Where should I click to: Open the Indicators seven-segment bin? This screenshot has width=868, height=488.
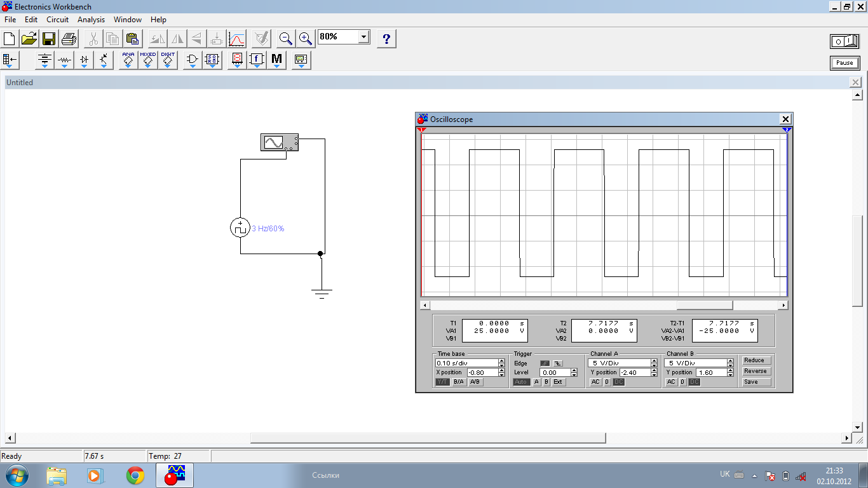click(237, 61)
